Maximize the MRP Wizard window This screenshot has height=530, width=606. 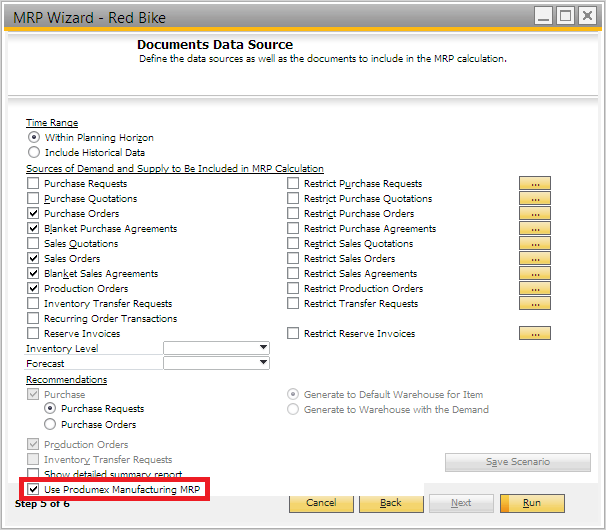tap(565, 15)
